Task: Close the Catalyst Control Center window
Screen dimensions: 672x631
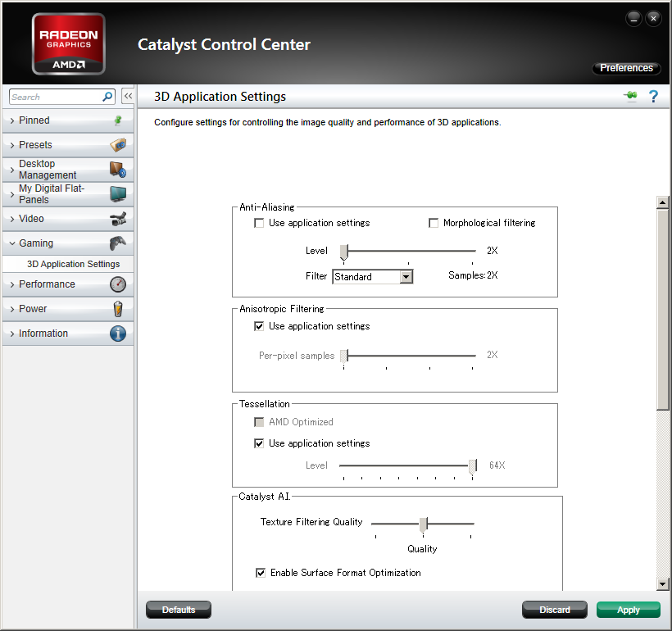Action: (x=653, y=18)
